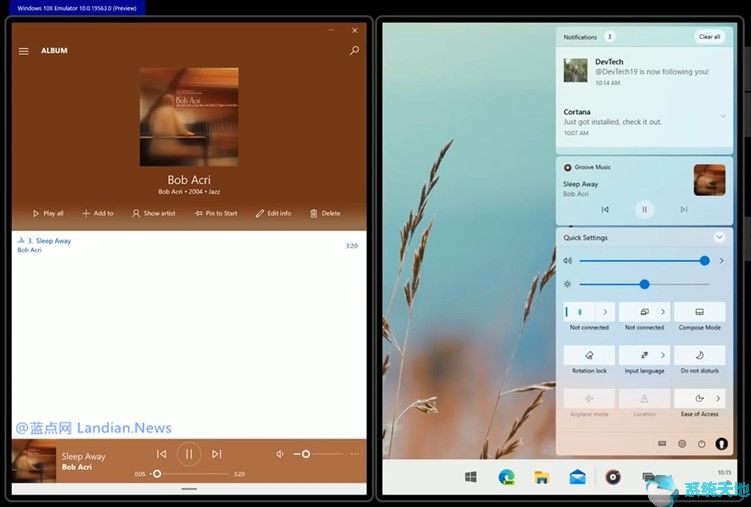Adjust the screen brightness slider

[x=644, y=284]
